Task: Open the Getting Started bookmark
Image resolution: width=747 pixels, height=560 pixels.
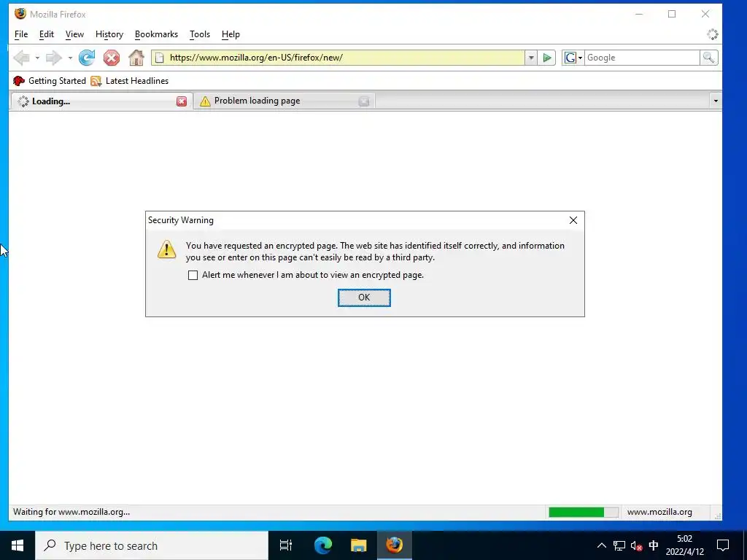Action: 50,81
